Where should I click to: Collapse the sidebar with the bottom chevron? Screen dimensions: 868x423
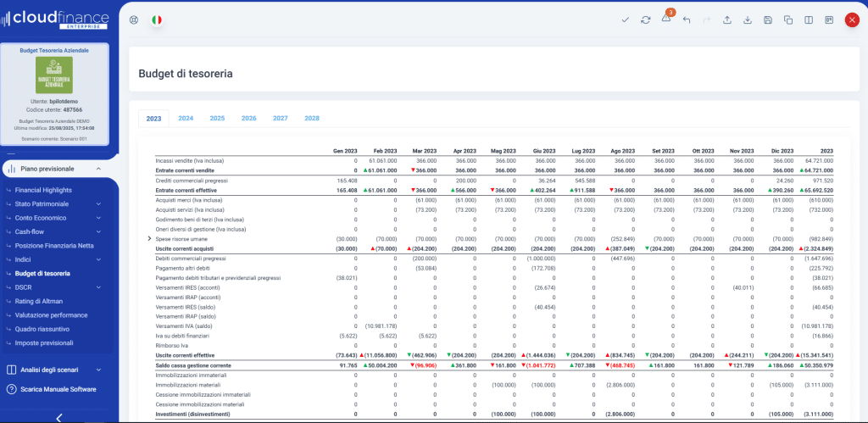tap(59, 417)
